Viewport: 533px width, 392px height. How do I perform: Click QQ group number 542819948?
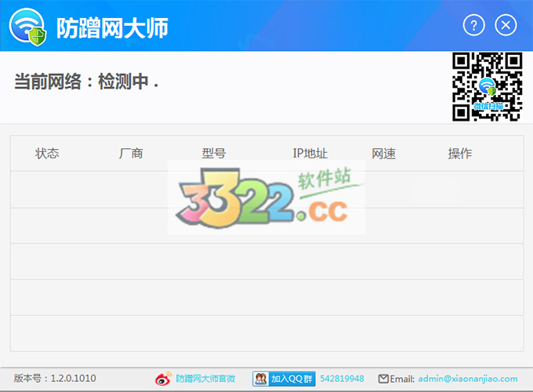click(342, 379)
